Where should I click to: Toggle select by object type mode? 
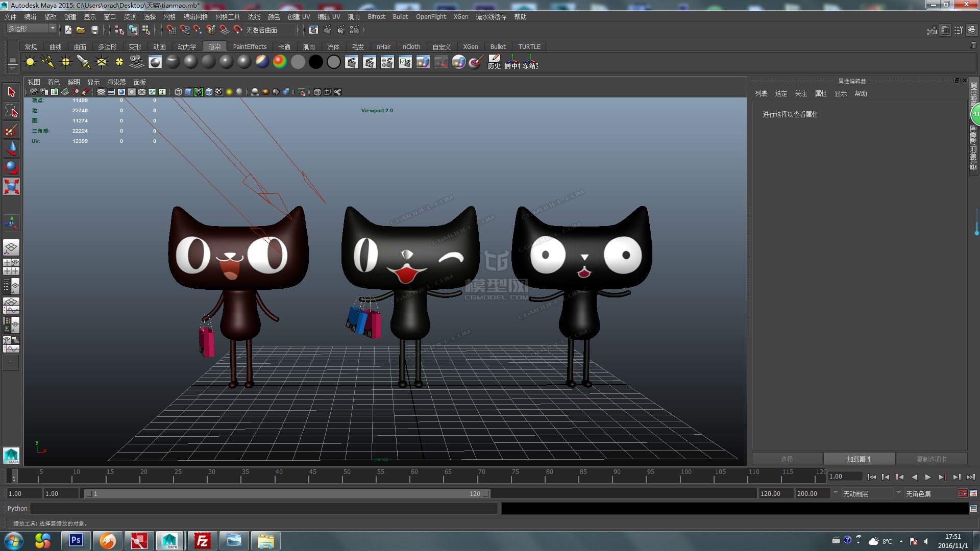(x=133, y=30)
